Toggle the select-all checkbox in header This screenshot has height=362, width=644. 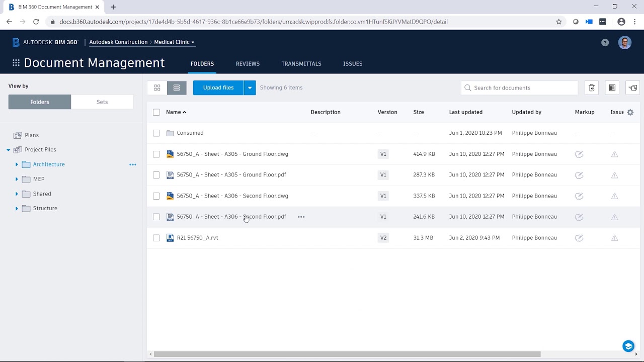tap(156, 112)
